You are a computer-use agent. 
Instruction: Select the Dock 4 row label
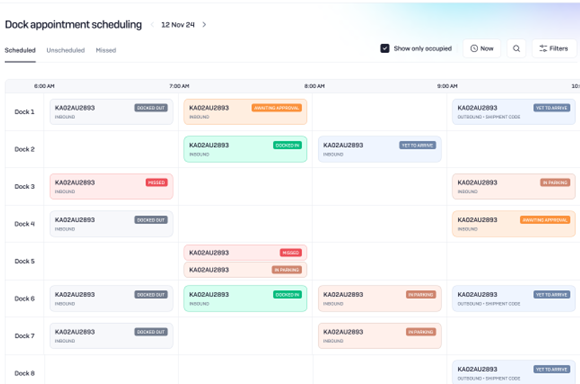pos(24,224)
